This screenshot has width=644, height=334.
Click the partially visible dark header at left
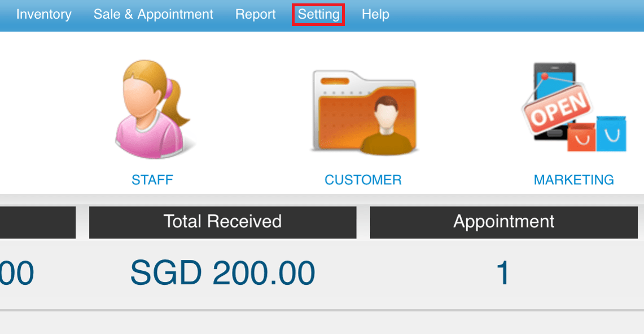coord(38,222)
